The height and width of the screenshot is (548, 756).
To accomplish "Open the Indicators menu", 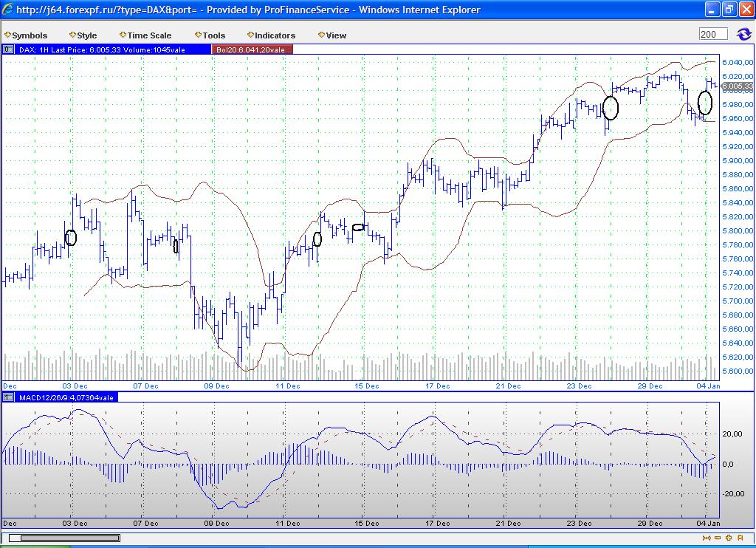I will point(271,35).
